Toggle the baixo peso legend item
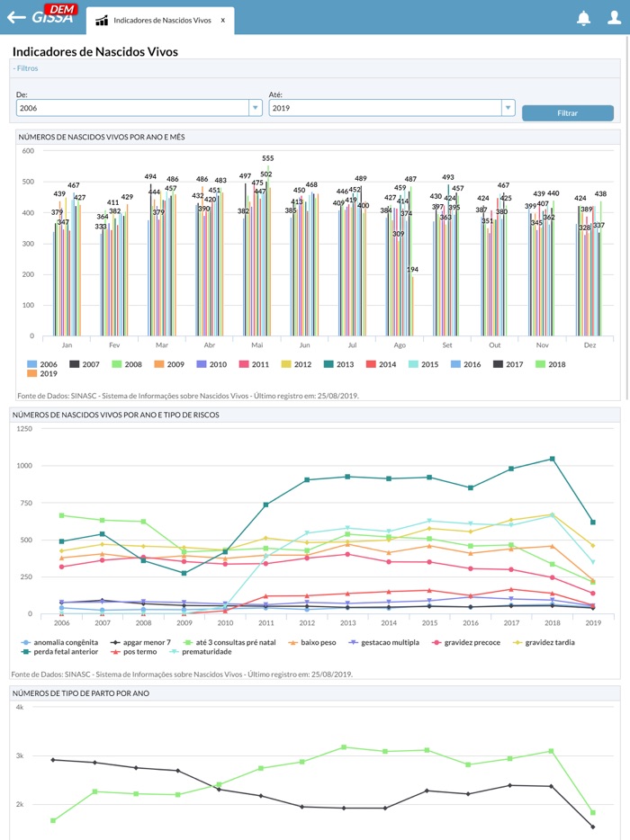 [x=313, y=642]
